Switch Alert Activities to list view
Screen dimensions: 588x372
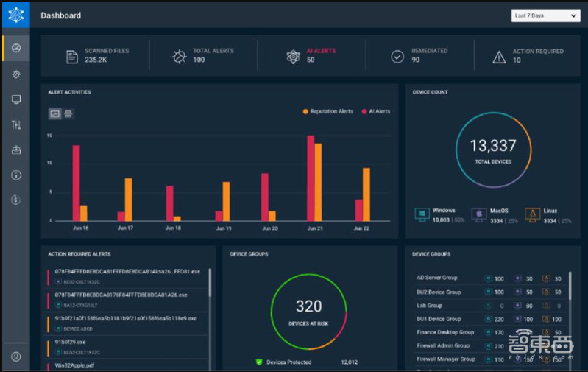[x=68, y=113]
